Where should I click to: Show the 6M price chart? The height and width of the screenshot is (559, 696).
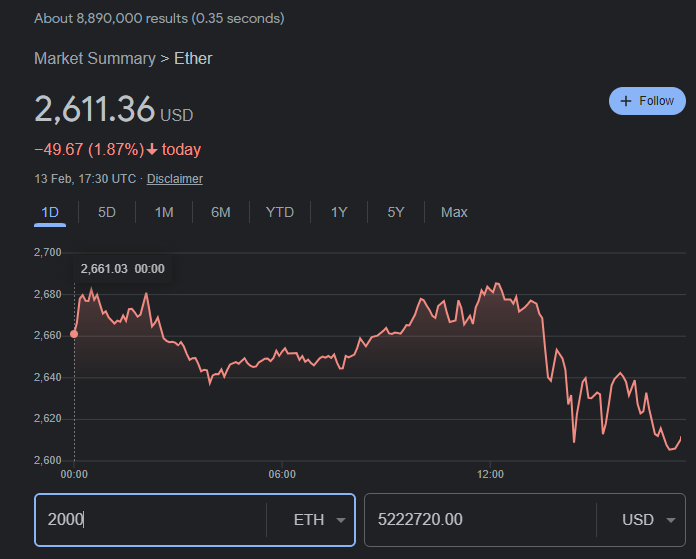point(221,212)
